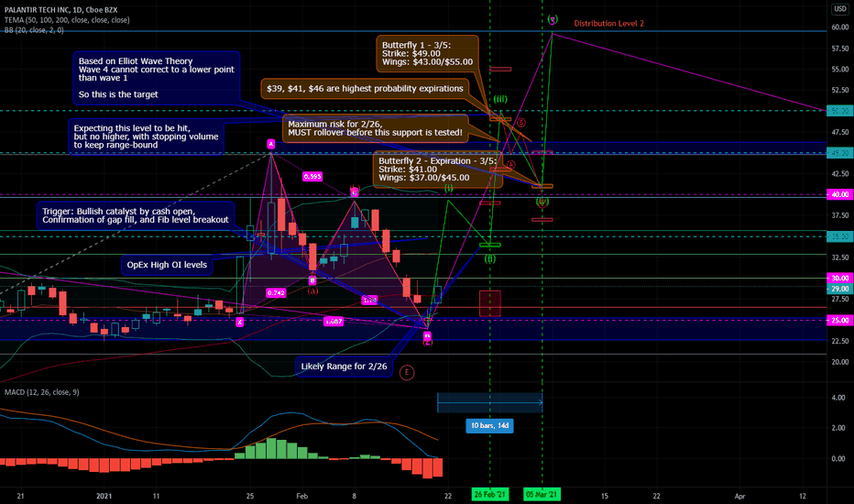Click the green (3) wave label at the top
This screenshot has height=504, width=854.
(553, 20)
